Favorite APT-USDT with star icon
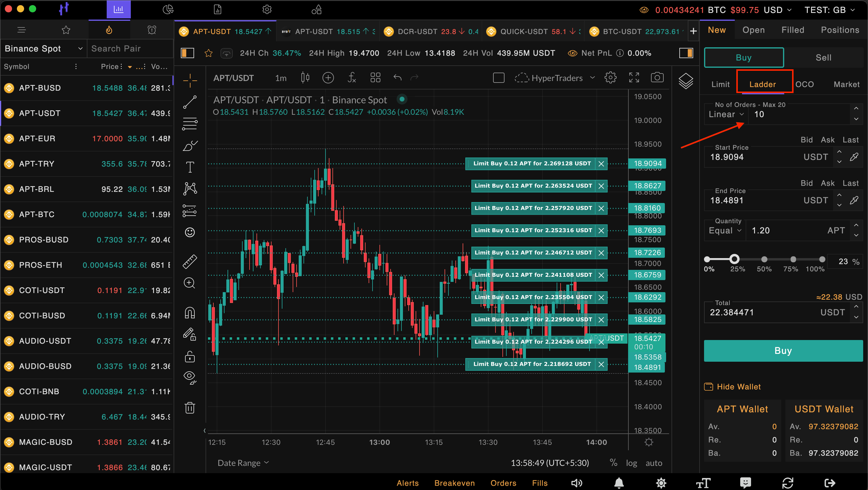Viewport: 868px width, 490px height. (x=208, y=53)
